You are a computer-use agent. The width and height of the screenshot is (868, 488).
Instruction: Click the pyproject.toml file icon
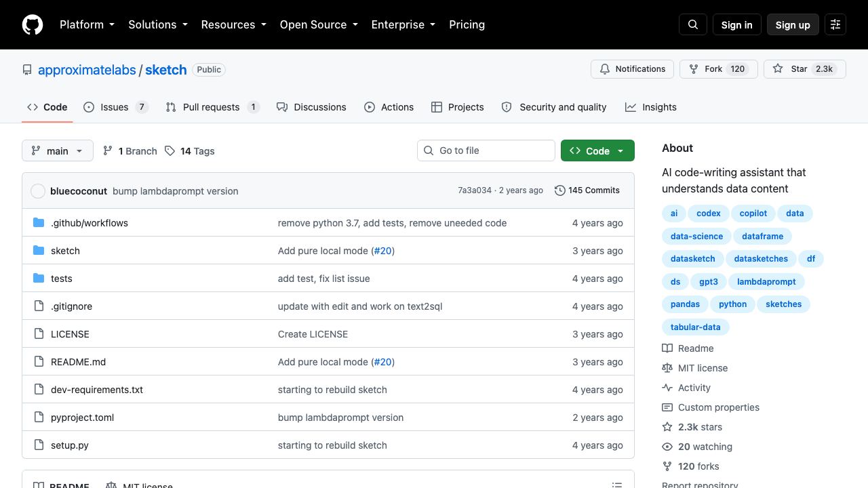coord(39,418)
